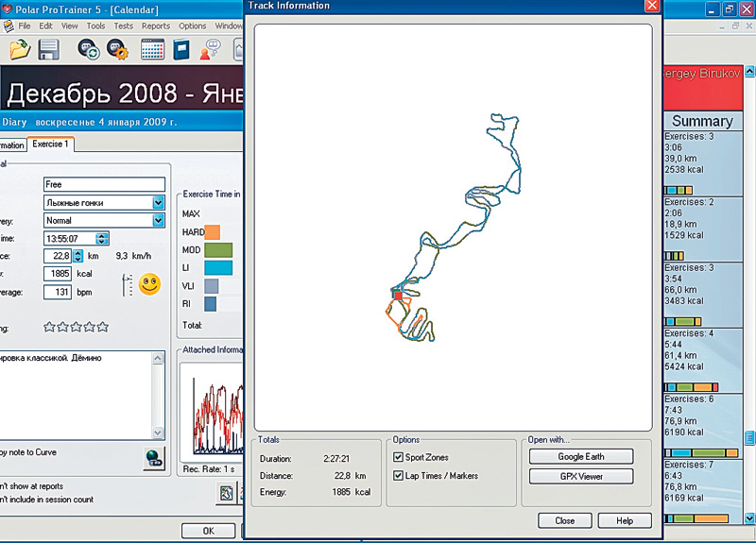756x543 pixels.
Task: Close Track Information dialog with red X
Action: point(652,6)
